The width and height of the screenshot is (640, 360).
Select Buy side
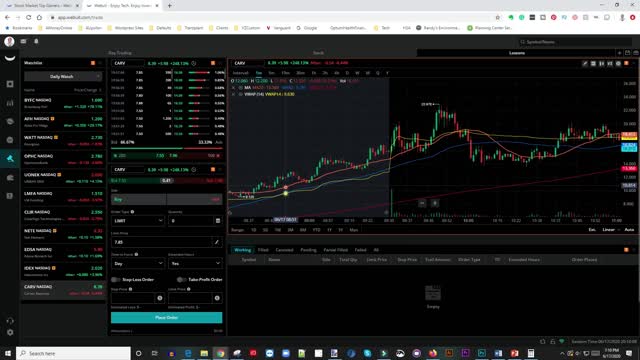(x=139, y=199)
